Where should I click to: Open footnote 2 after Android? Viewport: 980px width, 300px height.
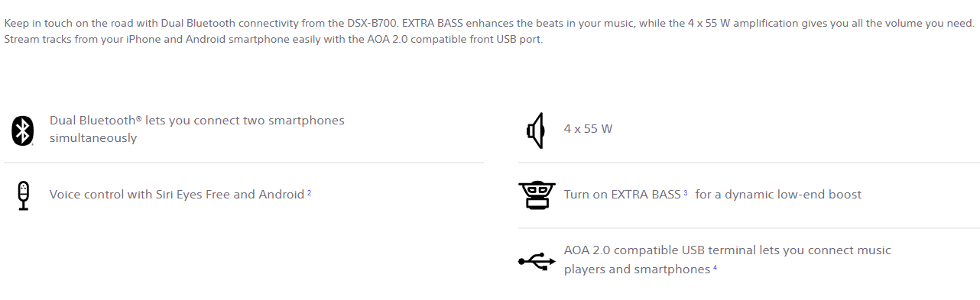tap(309, 193)
